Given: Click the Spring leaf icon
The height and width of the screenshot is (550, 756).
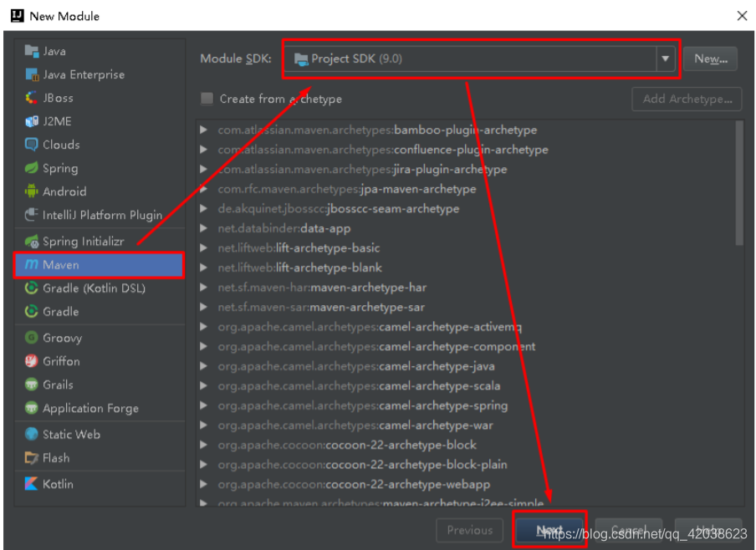Looking at the screenshot, I should [31, 168].
